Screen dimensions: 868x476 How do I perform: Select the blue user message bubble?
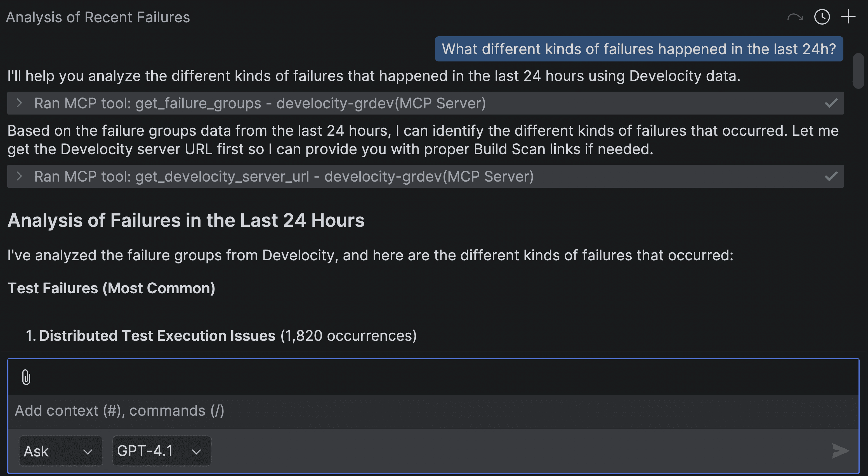pos(639,49)
